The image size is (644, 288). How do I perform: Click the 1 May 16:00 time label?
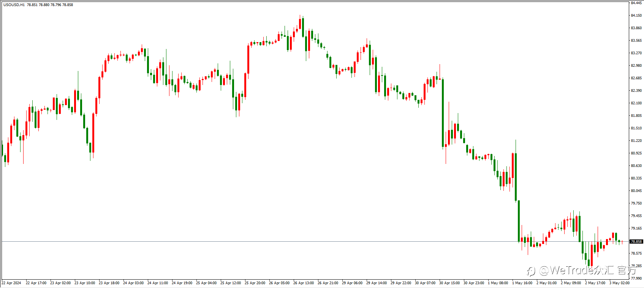(522, 283)
